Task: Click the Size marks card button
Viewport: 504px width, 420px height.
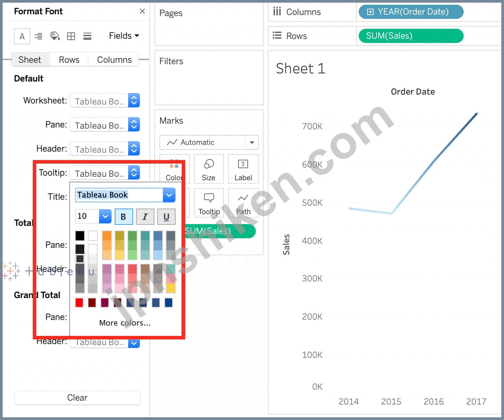Action: pyautogui.click(x=209, y=169)
